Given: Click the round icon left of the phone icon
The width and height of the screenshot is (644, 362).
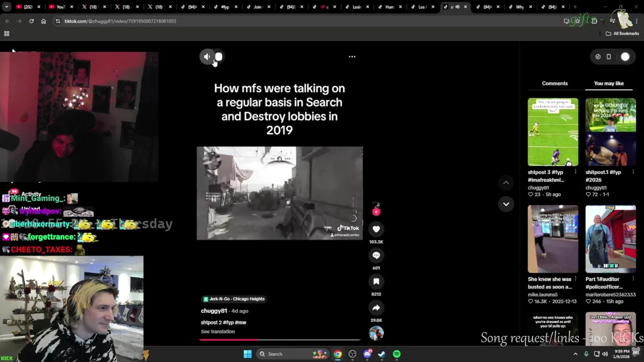Looking at the screenshot, I should (x=598, y=57).
